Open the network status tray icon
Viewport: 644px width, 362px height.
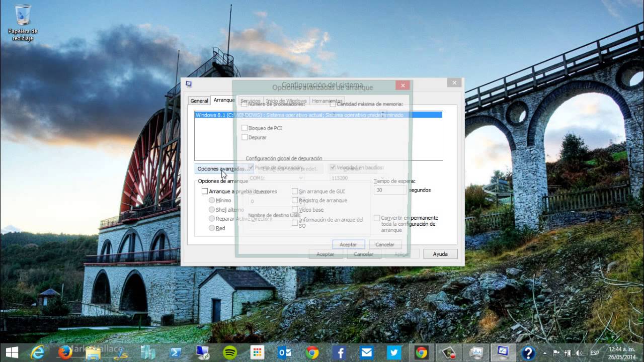pos(568,352)
